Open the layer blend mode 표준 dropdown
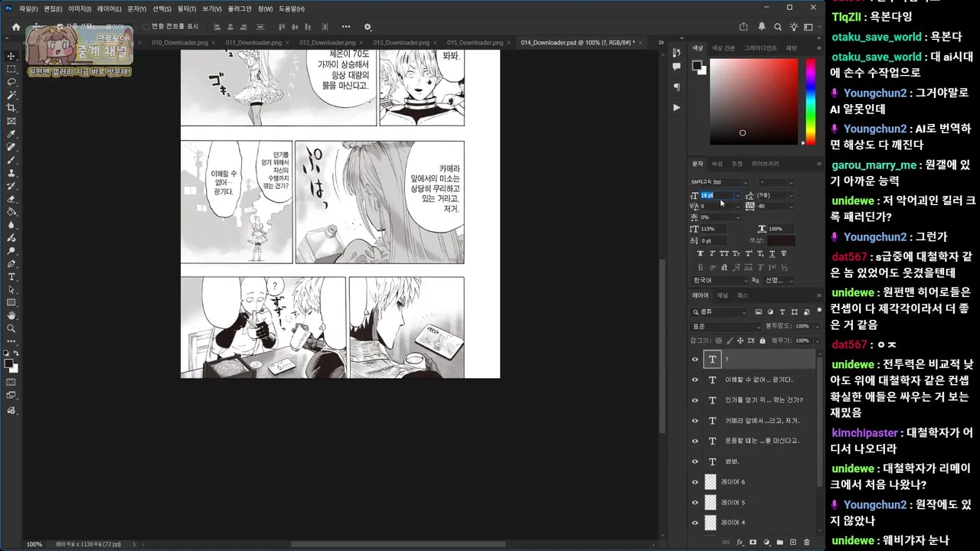 (725, 327)
